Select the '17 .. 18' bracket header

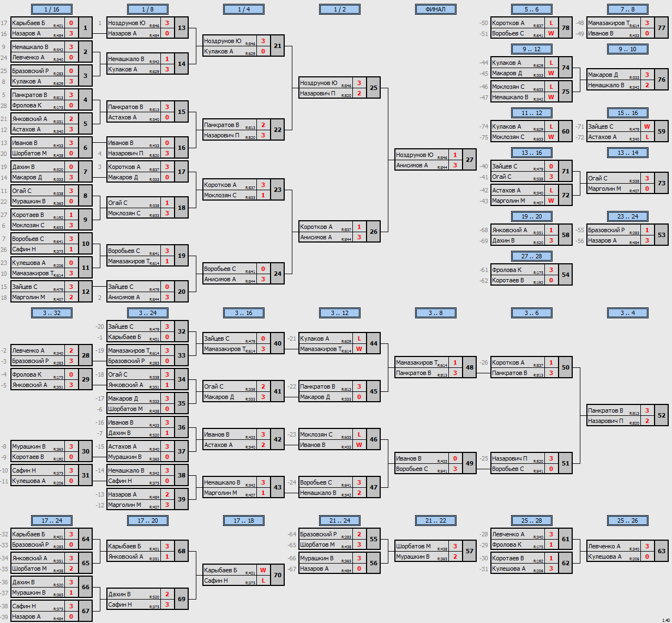tap(244, 521)
